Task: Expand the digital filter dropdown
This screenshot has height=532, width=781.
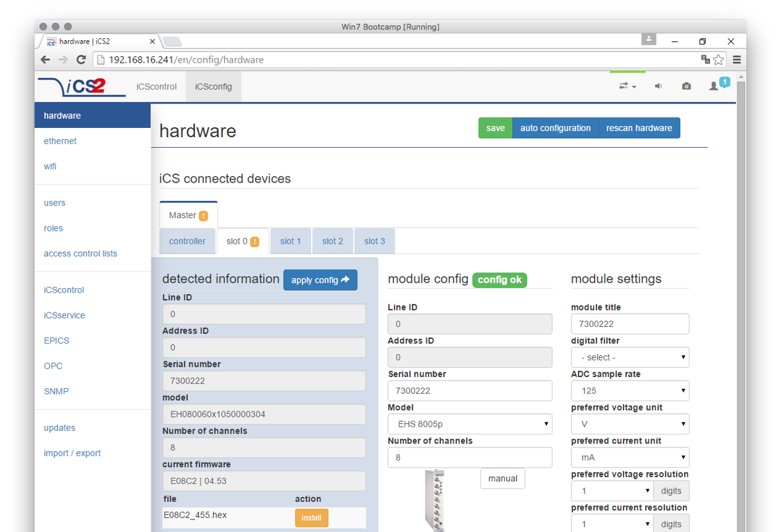Action: click(629, 357)
